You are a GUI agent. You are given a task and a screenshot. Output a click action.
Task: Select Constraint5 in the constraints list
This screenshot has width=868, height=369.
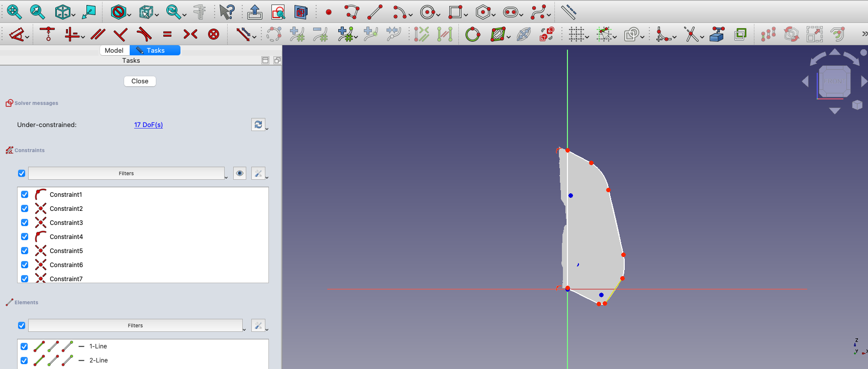point(66,251)
